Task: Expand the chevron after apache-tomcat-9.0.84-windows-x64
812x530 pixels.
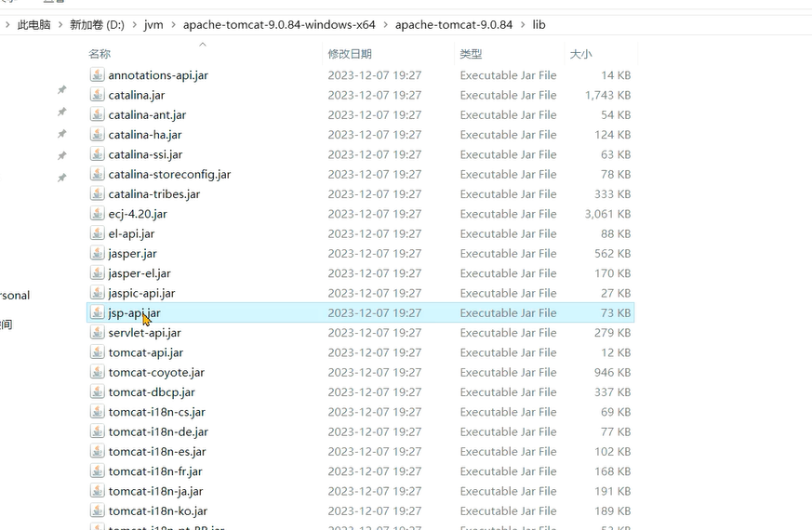Action: 385,24
